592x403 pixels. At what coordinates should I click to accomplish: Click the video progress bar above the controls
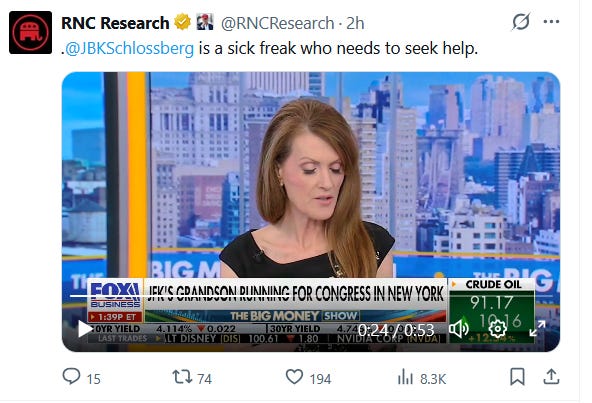coord(311,296)
